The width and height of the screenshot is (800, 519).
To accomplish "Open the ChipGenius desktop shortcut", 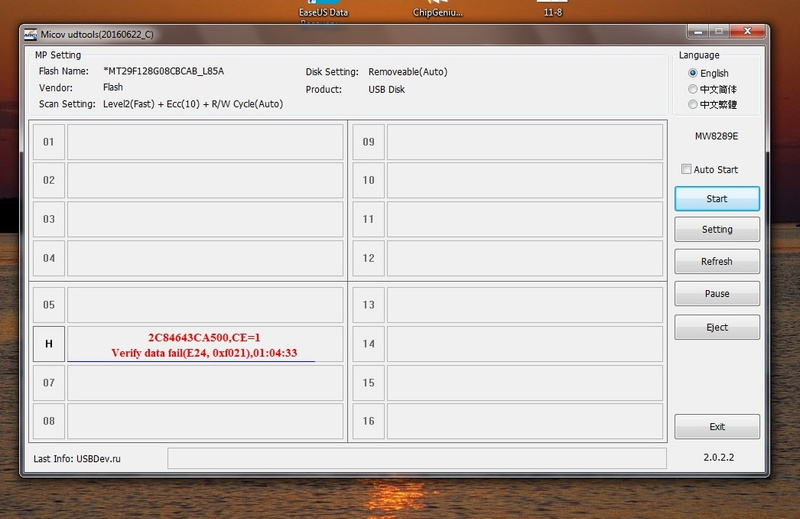I will 438,10.
